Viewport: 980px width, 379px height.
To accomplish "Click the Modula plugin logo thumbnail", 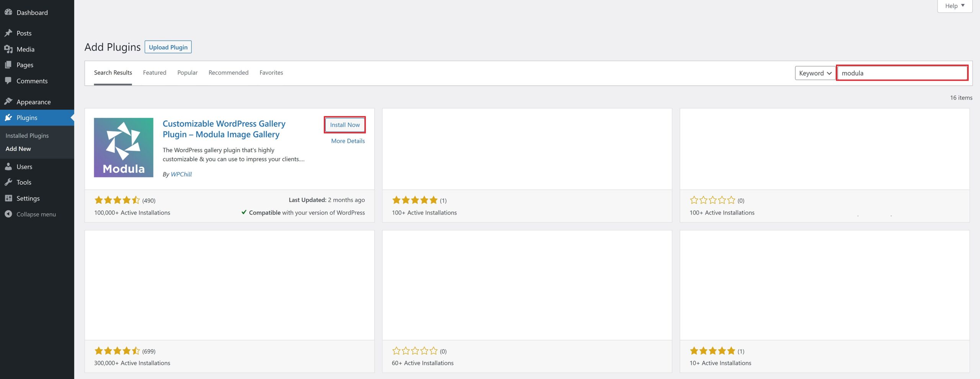I will pos(124,148).
